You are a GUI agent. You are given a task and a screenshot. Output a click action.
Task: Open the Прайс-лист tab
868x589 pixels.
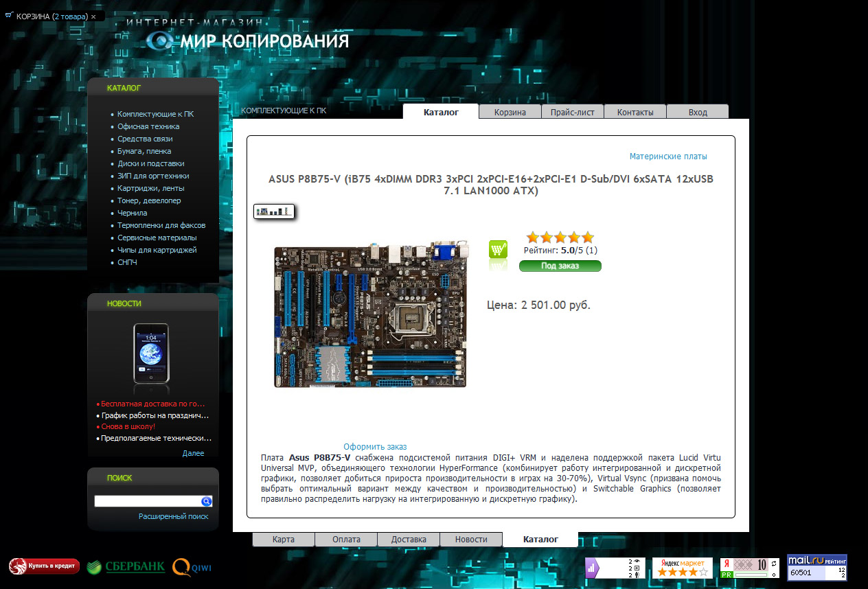tap(573, 112)
